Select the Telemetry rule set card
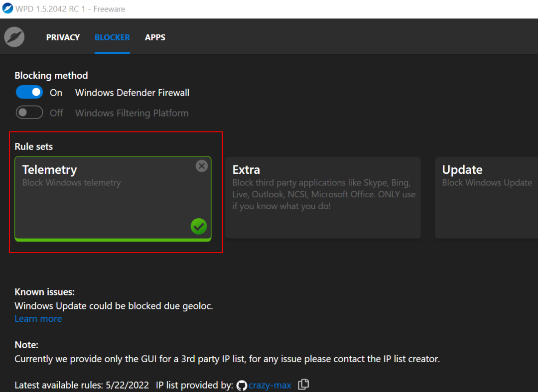538x392 pixels. click(x=113, y=199)
